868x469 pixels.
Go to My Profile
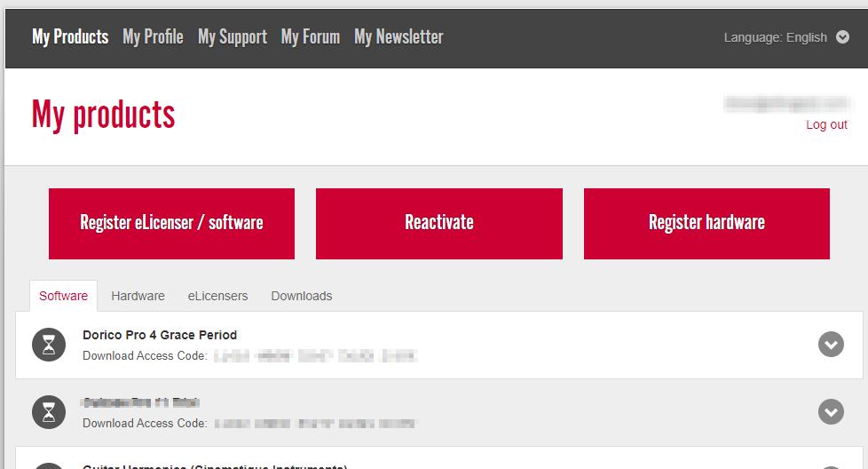(153, 37)
